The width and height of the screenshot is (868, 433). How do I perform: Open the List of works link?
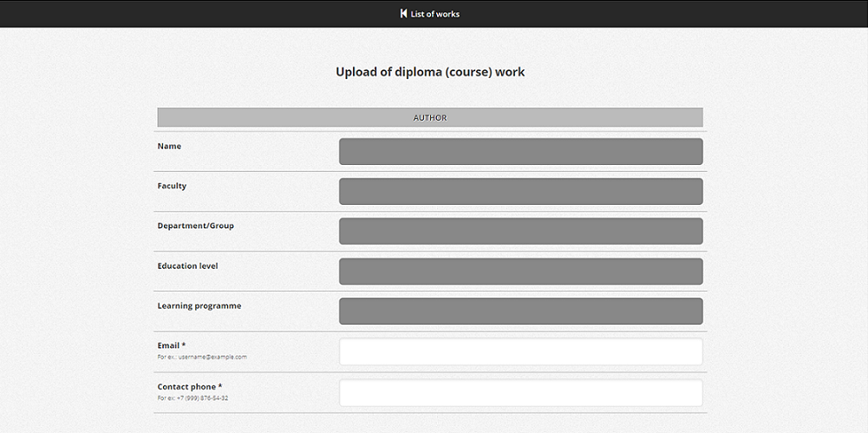point(434,14)
